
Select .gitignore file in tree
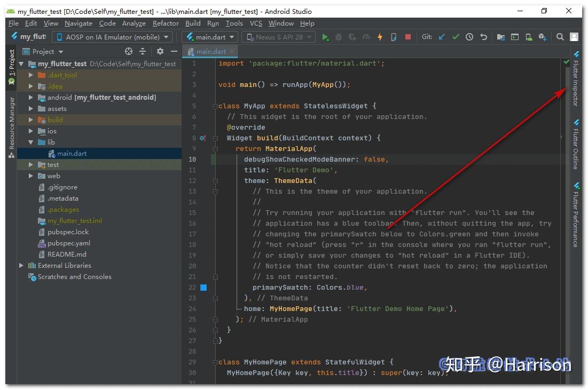click(62, 187)
